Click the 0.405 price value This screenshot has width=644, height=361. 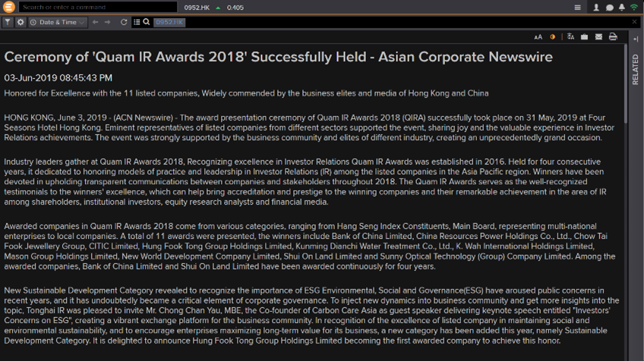tap(235, 8)
